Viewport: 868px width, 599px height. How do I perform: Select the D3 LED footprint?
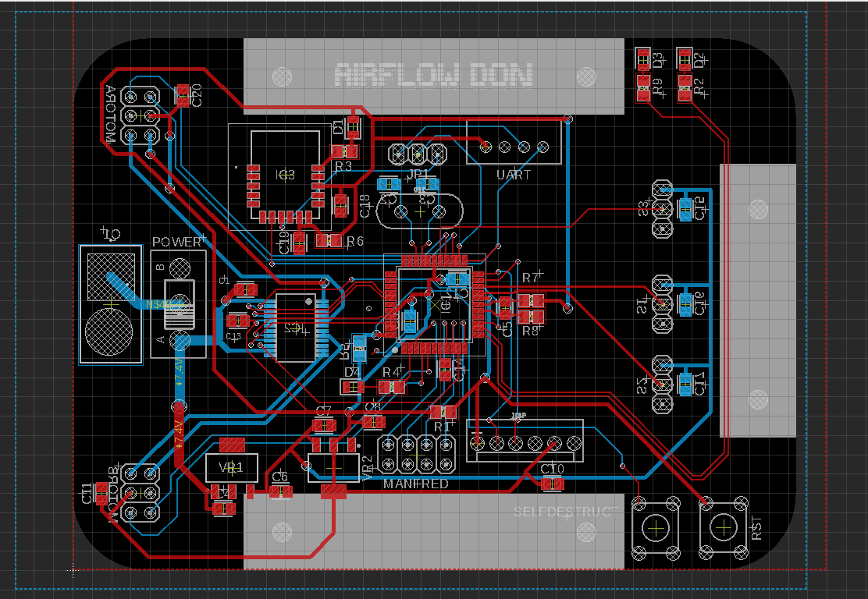tap(642, 59)
